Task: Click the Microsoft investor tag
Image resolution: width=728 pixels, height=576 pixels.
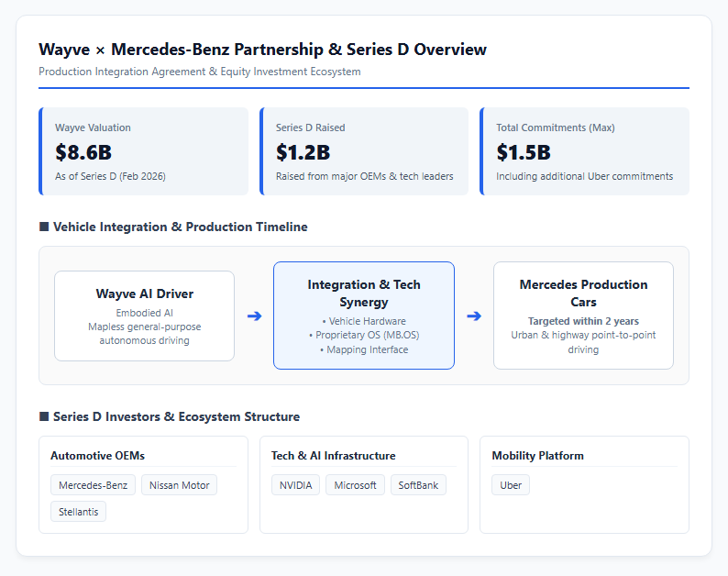Action: (x=355, y=485)
